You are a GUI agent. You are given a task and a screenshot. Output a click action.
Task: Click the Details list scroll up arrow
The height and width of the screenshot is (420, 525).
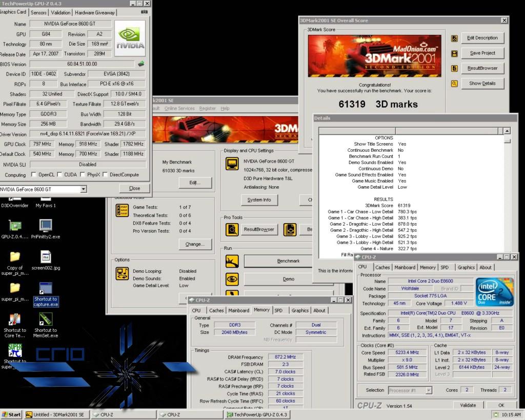(507, 131)
